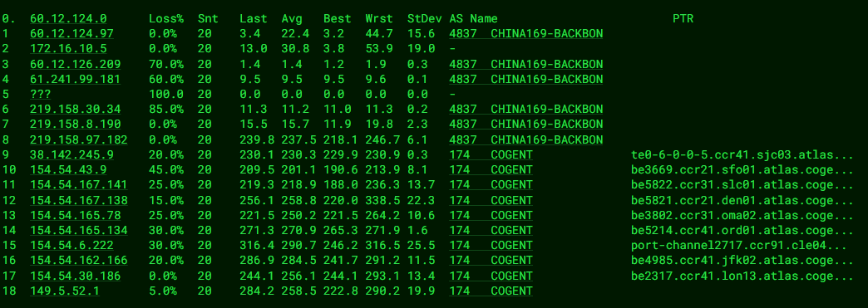Select the address 154.54.167.141

click(x=79, y=184)
